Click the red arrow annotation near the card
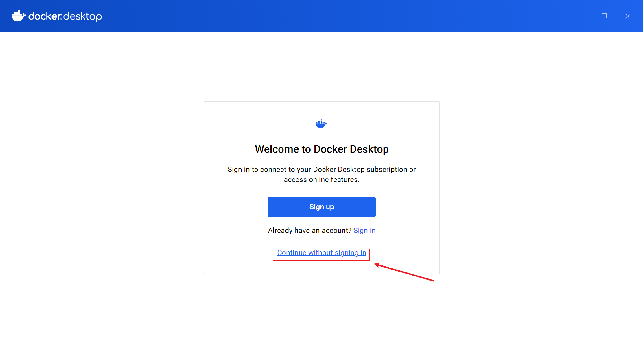Screen dimensions: 643x364 404,272
